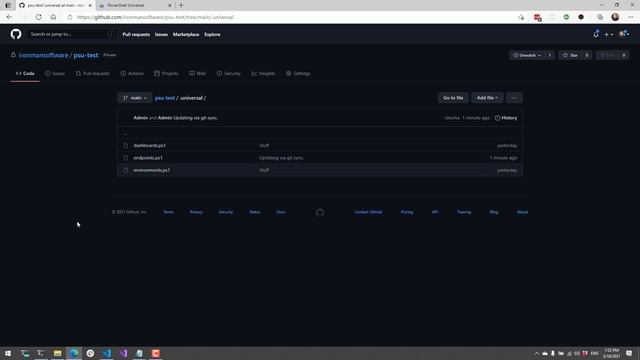Open the Insights tab
640x360 pixels.
point(263,73)
